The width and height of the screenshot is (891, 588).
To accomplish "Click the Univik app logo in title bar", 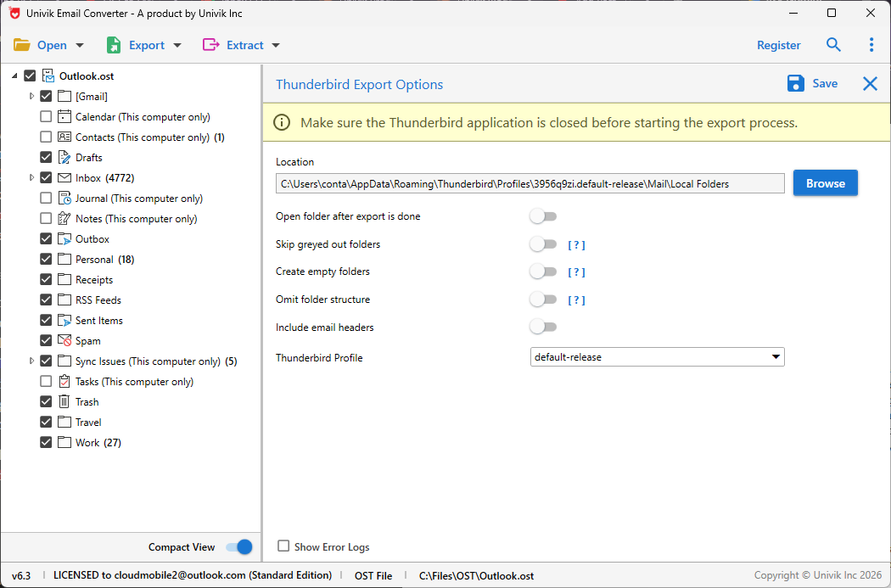I will coord(14,13).
